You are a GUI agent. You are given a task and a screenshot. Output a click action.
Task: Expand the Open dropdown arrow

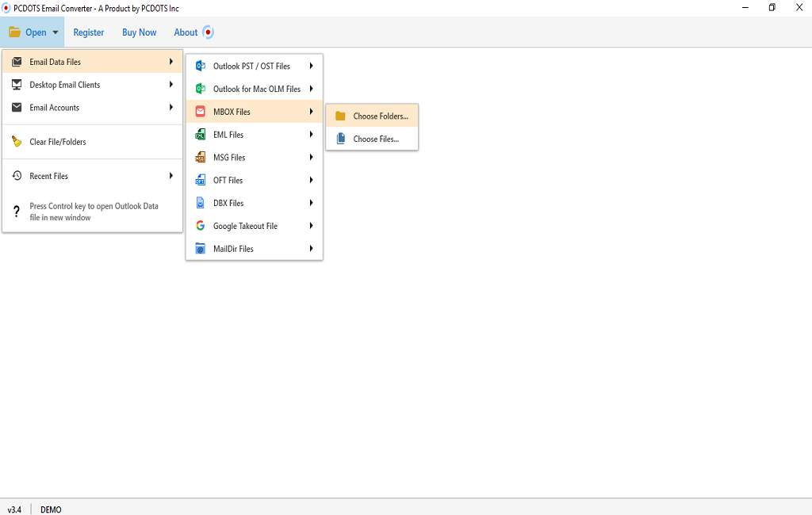point(56,32)
